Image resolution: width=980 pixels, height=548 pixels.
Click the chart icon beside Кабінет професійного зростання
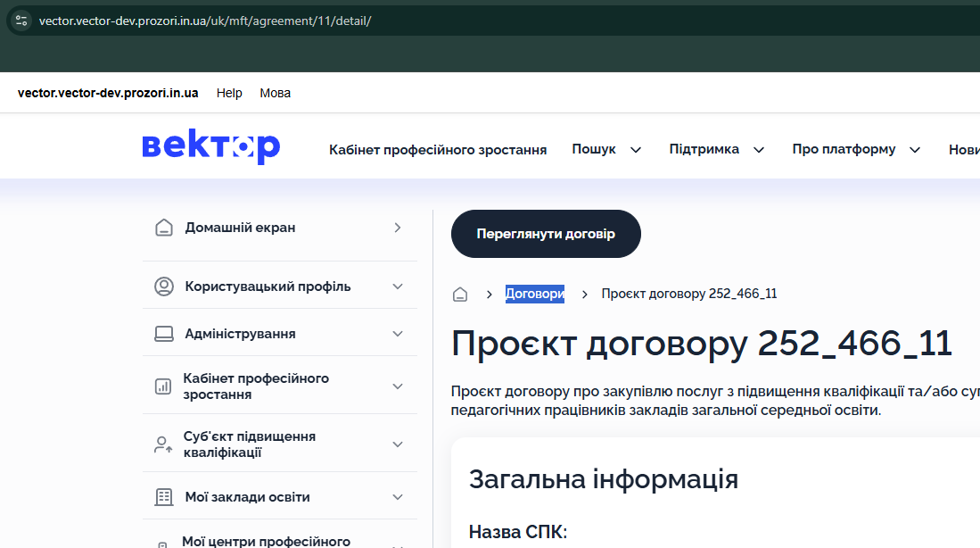163,386
